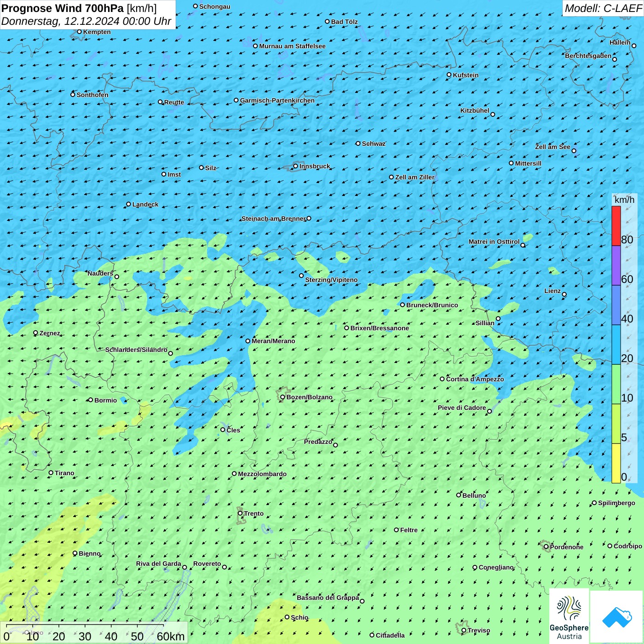Screen dimensions: 644x644
Task: Click the Innsbruck city marker
Action: [296, 166]
